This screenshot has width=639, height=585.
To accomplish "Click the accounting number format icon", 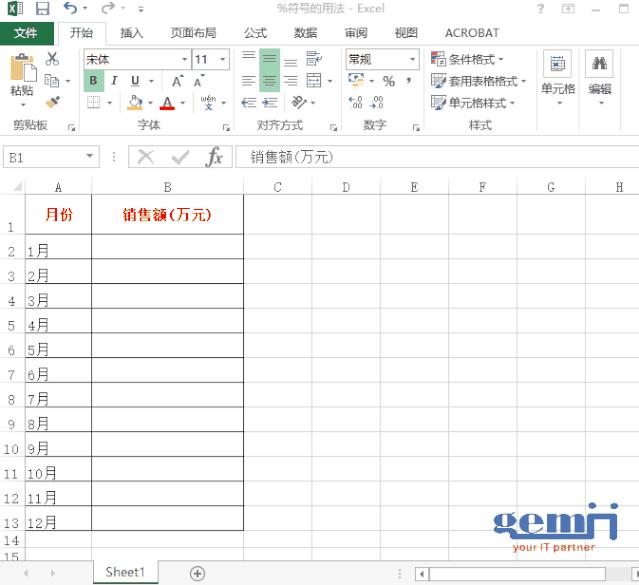I will [x=356, y=80].
